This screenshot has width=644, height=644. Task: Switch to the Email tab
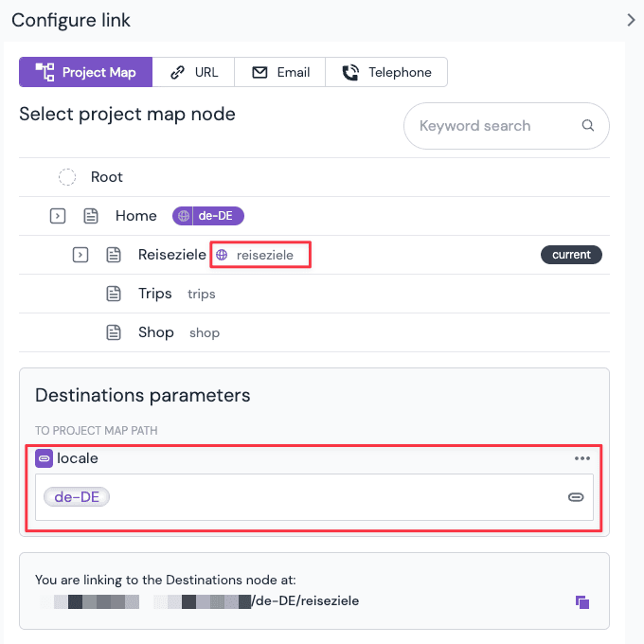click(280, 72)
